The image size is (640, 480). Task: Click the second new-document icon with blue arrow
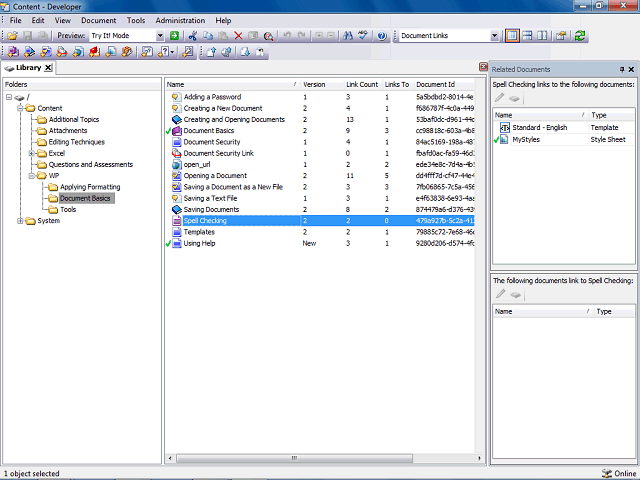click(x=29, y=52)
